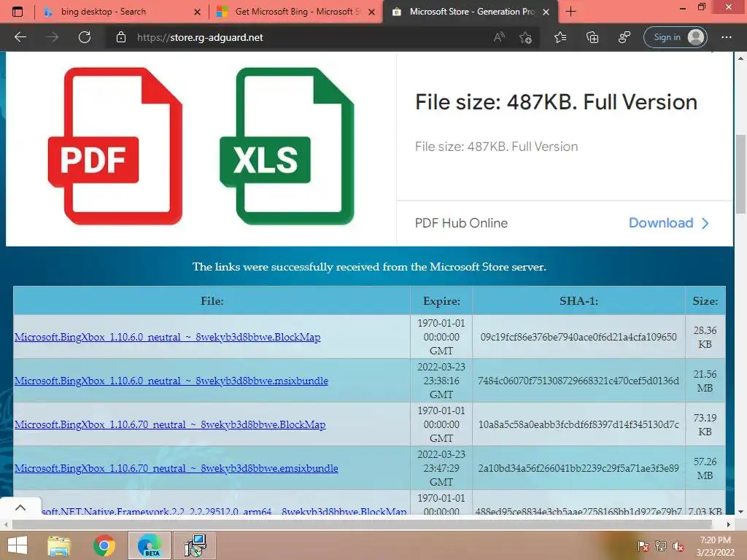Open the installer taskbar app icon
Screen dimensions: 747x560
(x=195, y=545)
